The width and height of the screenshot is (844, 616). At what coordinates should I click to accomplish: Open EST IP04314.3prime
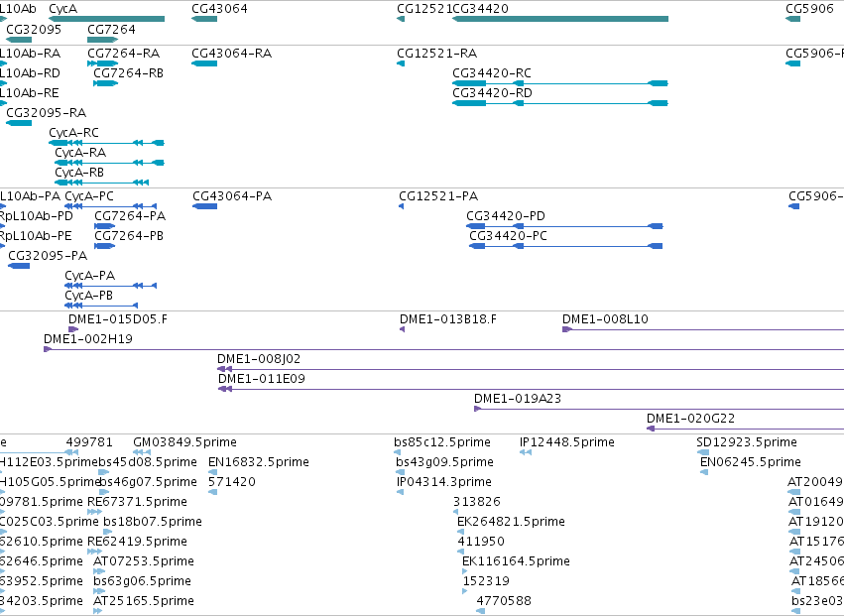[x=444, y=483]
